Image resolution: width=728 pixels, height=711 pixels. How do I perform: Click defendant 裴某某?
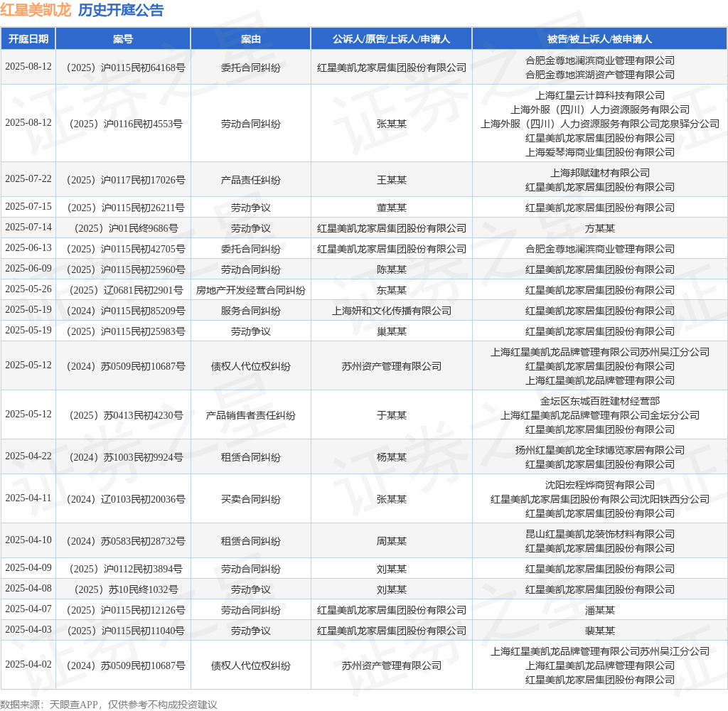point(600,631)
